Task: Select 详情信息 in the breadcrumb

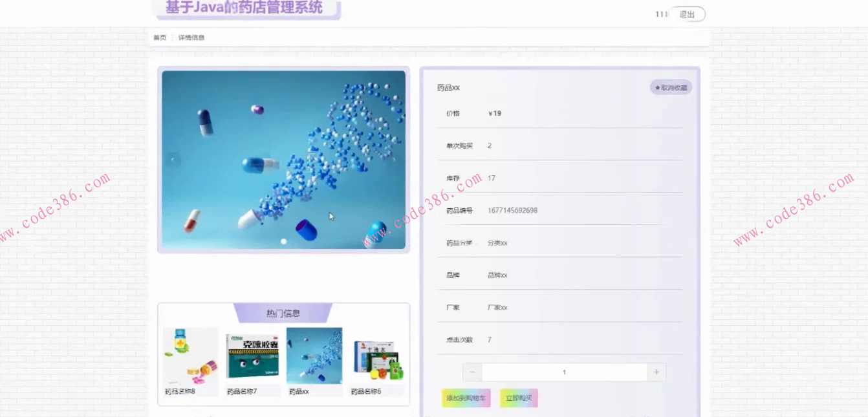Action: coord(190,37)
